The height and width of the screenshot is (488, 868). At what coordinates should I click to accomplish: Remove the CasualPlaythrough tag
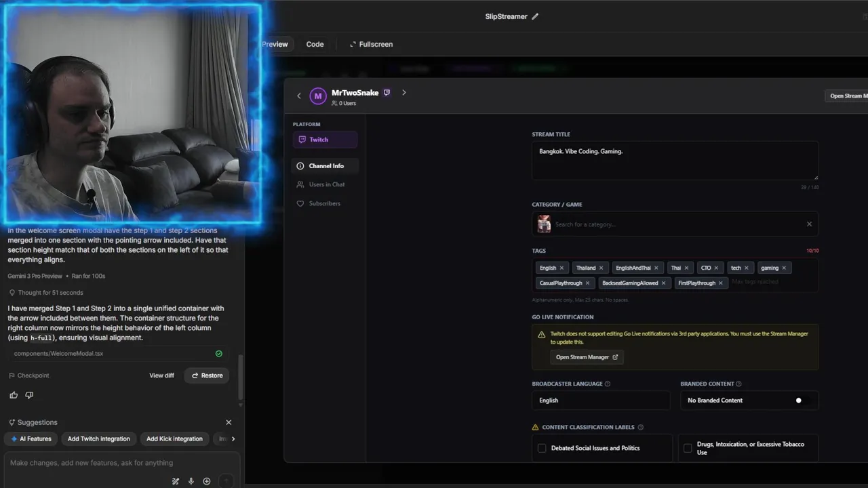click(587, 283)
